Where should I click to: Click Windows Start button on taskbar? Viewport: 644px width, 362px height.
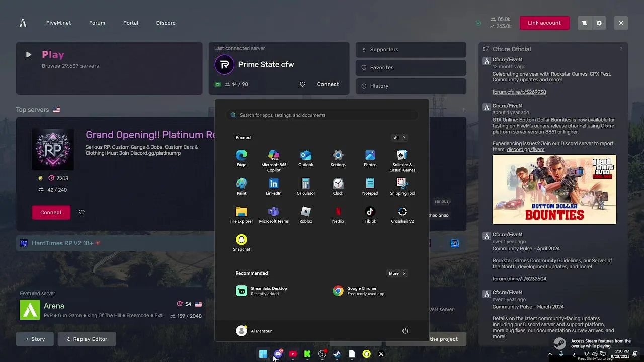[263, 354]
